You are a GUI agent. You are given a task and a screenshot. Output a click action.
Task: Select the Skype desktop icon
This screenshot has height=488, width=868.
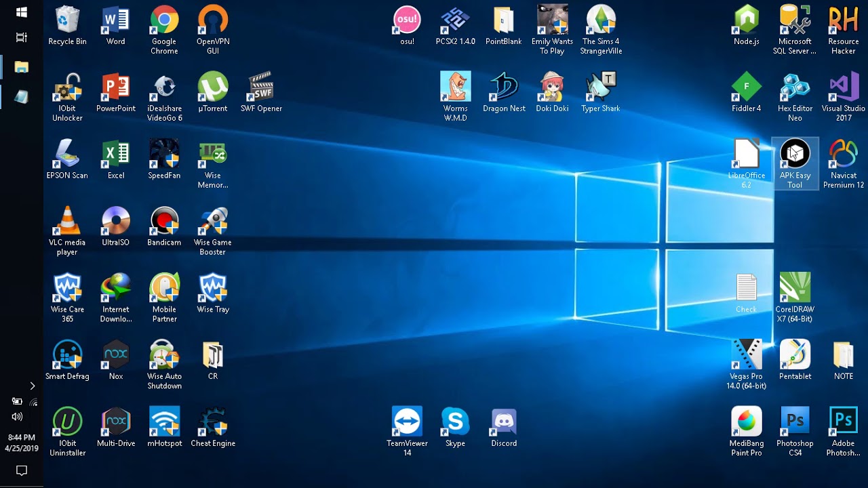(456, 428)
